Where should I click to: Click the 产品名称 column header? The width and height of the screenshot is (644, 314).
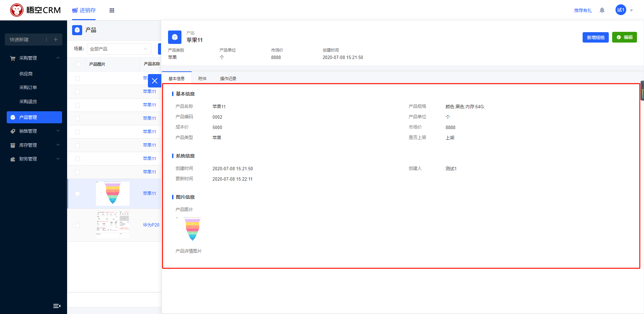click(152, 64)
